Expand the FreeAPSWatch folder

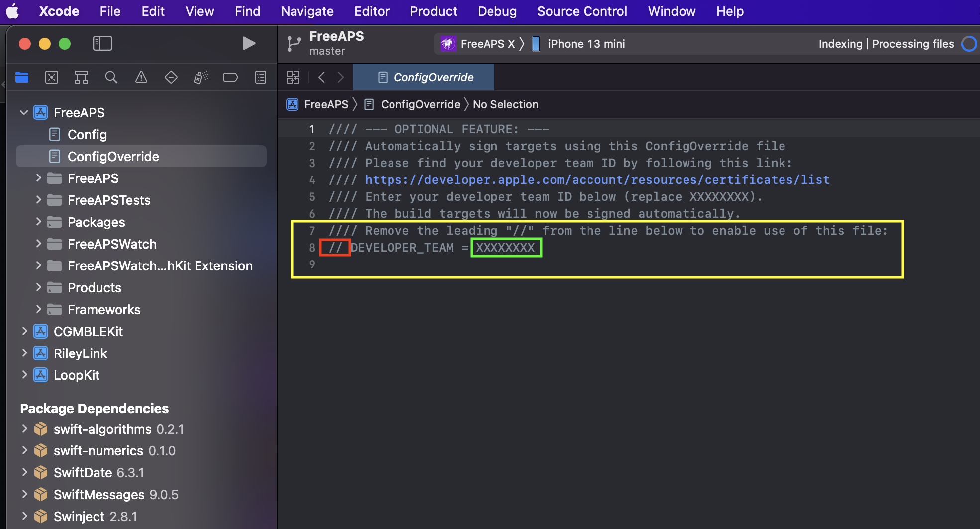coord(38,244)
